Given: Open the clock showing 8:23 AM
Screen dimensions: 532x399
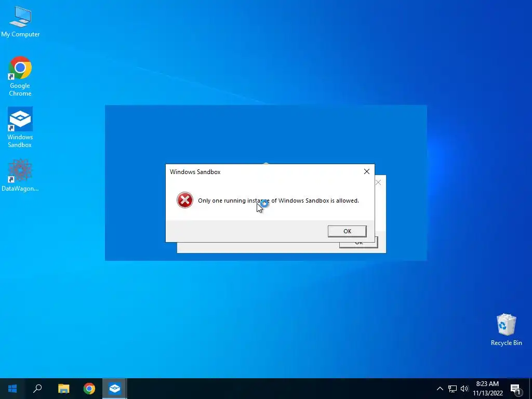Looking at the screenshot, I should click(487, 389).
